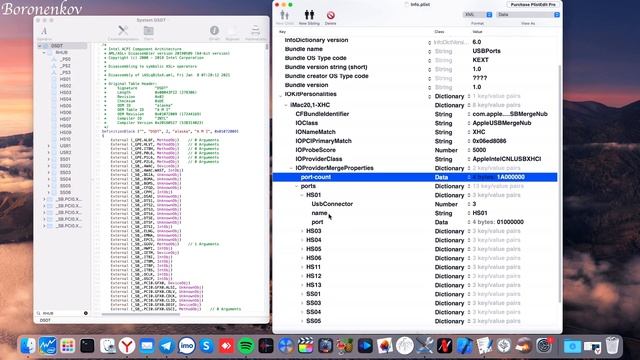Open Trash from the Dock
The width and height of the screenshot is (640, 360).
(x=612, y=346)
